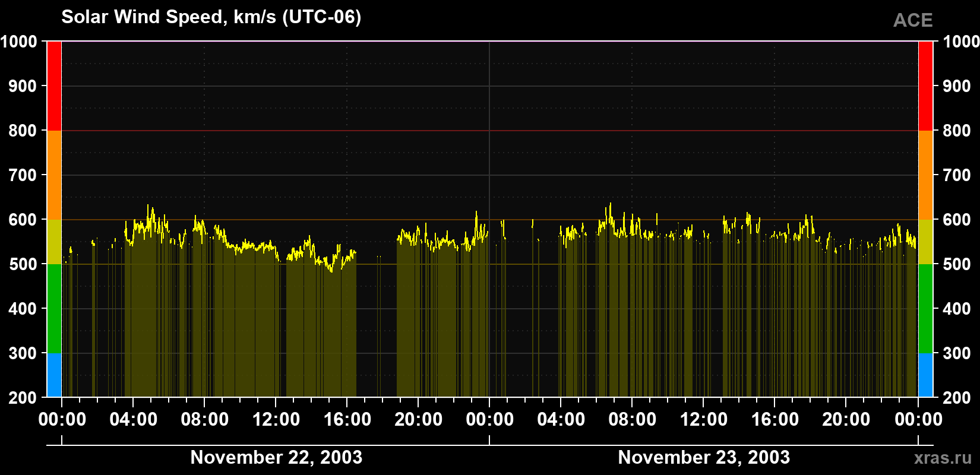
Task: Click the 16:00 label under November 22
Action: point(347,420)
